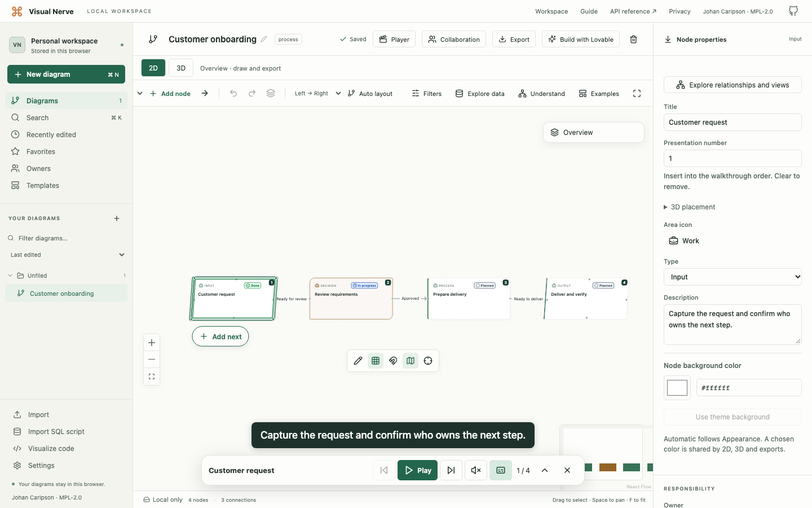The image size is (812, 508).
Task: Open Templates in the sidebar
Action: [67, 186]
